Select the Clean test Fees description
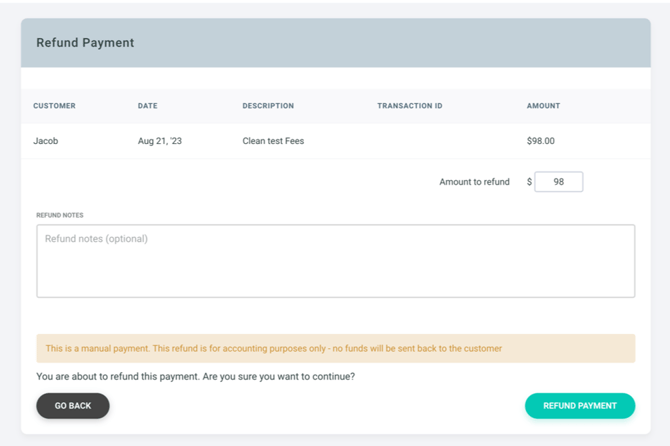 (x=273, y=141)
